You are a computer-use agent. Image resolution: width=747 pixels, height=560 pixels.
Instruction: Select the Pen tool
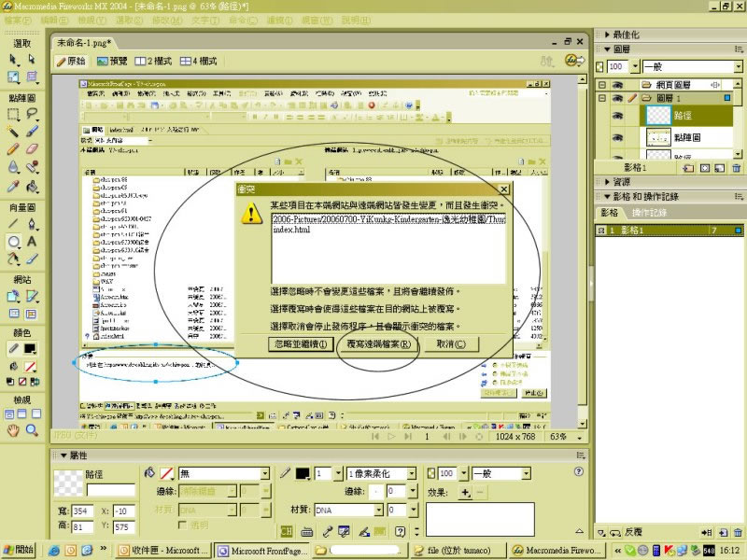(x=32, y=224)
